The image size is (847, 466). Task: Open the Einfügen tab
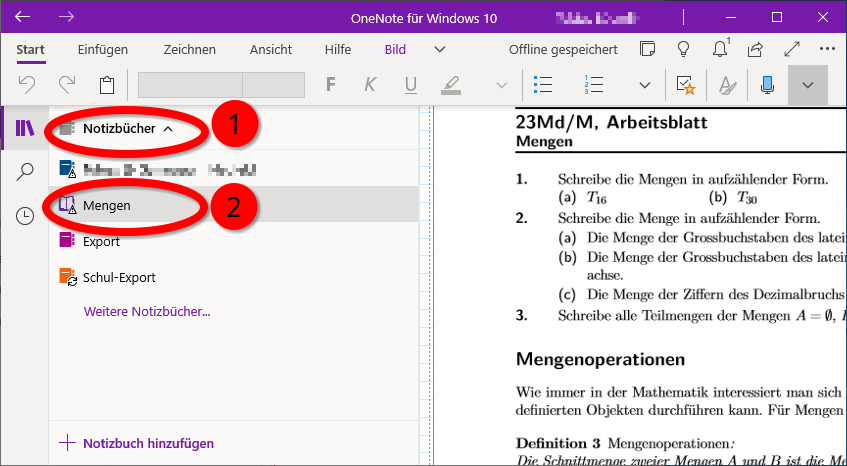(x=103, y=50)
